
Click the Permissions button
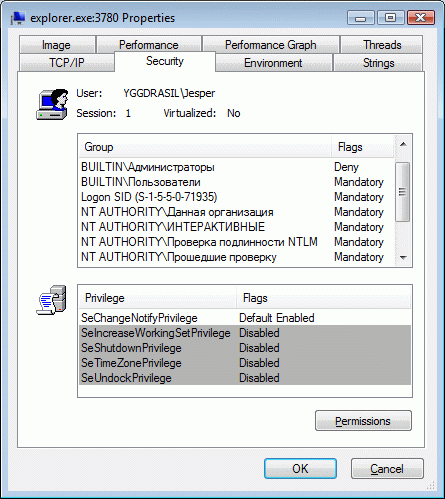coord(363,421)
